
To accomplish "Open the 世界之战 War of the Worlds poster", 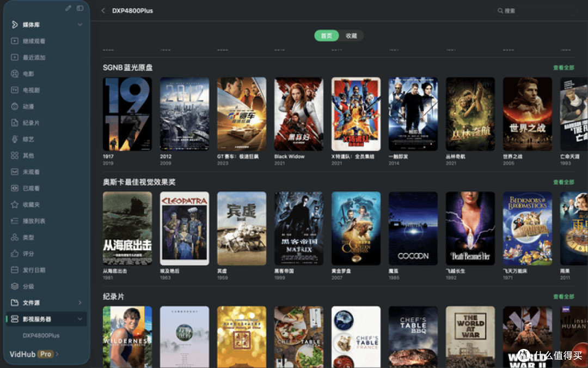I will pos(527,114).
